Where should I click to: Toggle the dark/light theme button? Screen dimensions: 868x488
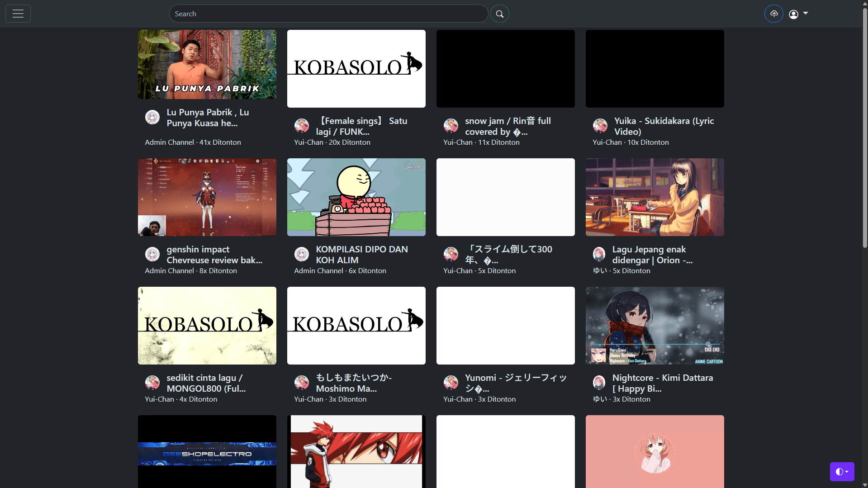pos(840,471)
